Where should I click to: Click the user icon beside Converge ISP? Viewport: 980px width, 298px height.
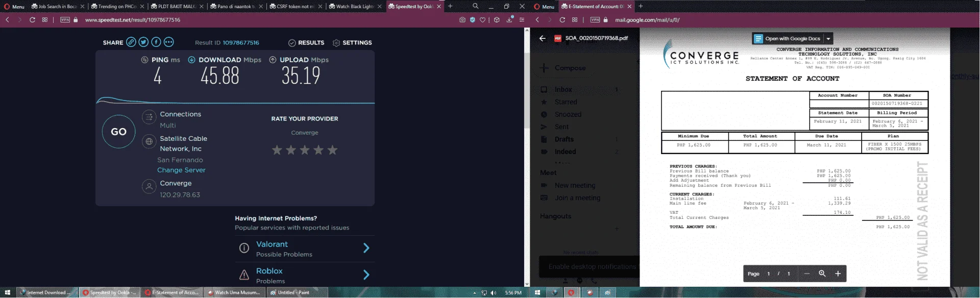149,186
